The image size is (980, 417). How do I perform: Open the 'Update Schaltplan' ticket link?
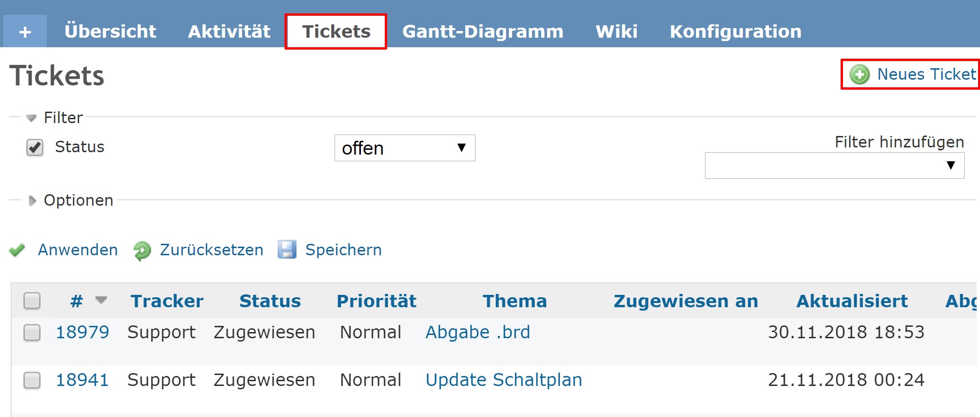tap(503, 380)
